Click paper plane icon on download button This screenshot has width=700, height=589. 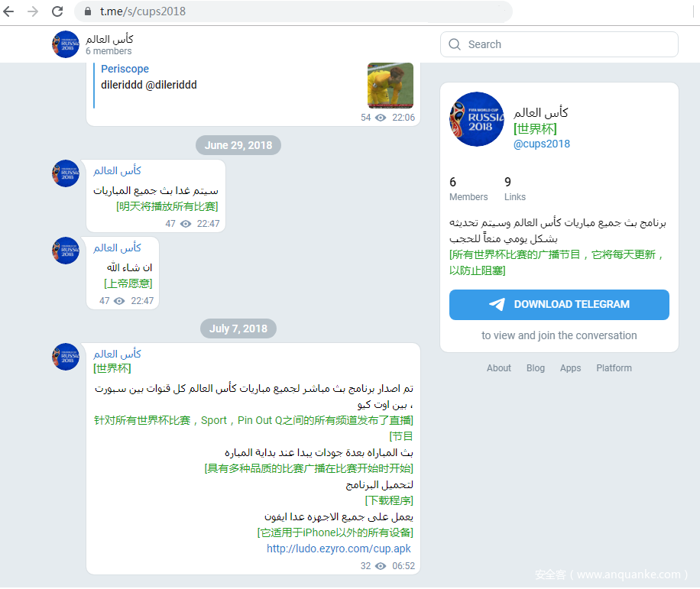(x=497, y=304)
